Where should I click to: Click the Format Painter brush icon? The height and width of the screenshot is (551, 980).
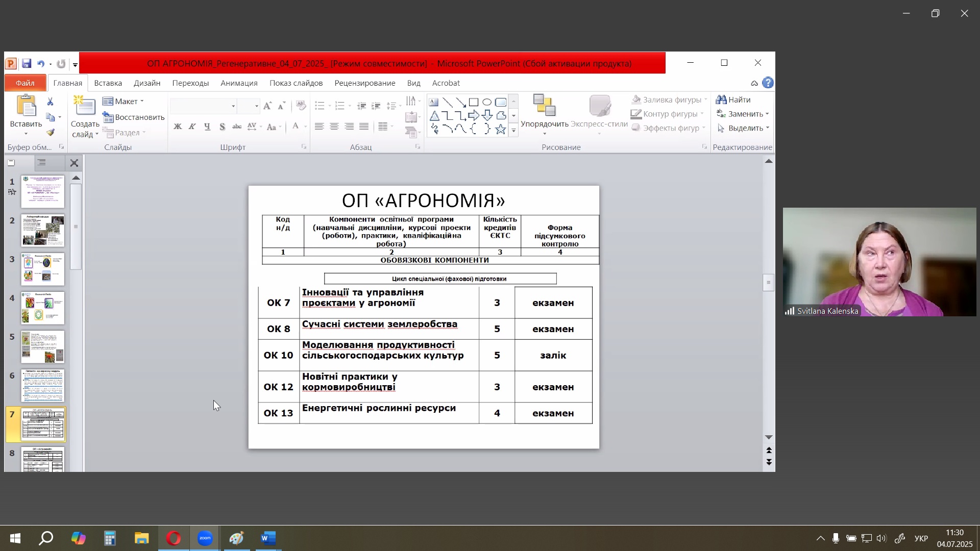[x=50, y=133]
